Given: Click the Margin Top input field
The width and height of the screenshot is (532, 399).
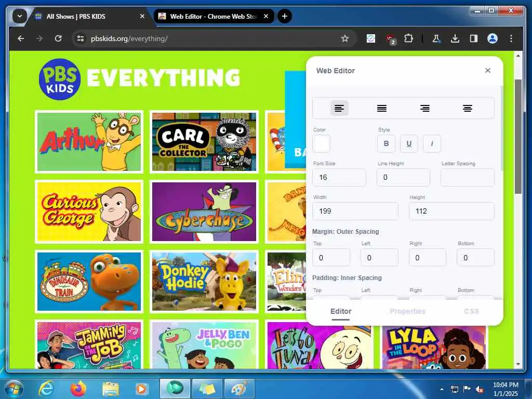Looking at the screenshot, I should click(x=331, y=258).
